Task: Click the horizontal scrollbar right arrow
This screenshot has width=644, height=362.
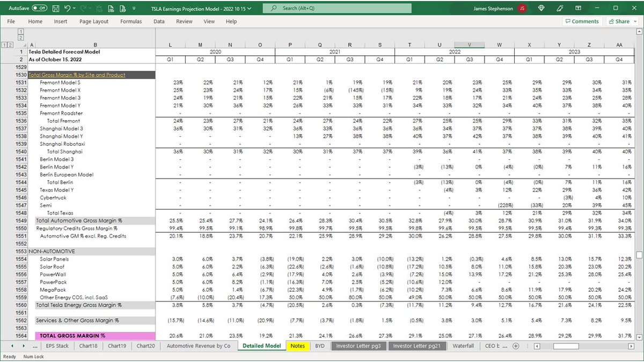Action: coord(630,346)
